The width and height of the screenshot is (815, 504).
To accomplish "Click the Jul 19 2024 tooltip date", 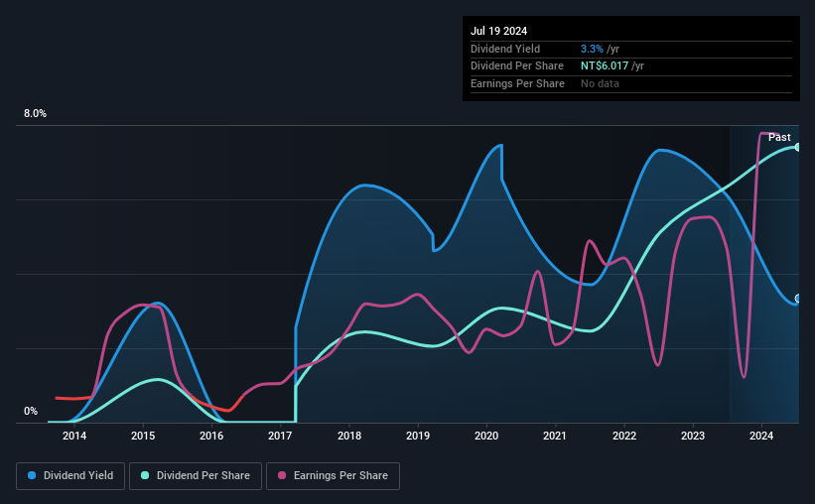I will click(499, 31).
